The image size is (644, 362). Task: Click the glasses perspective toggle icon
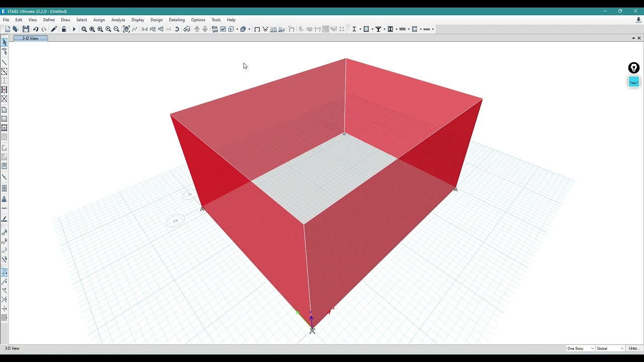click(187, 29)
